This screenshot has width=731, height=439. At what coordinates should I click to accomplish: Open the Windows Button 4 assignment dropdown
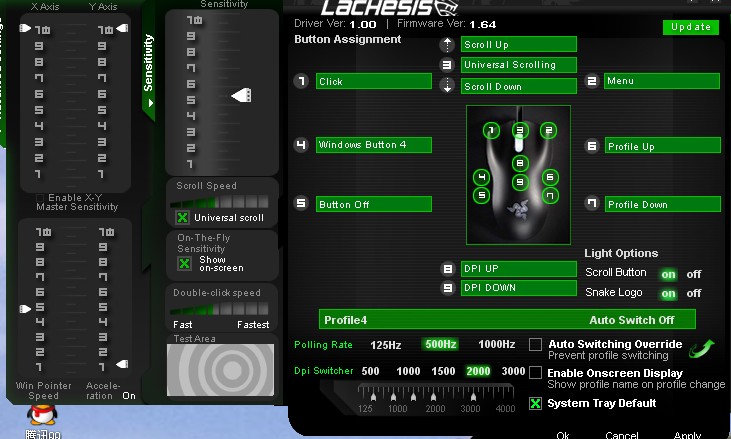click(374, 145)
